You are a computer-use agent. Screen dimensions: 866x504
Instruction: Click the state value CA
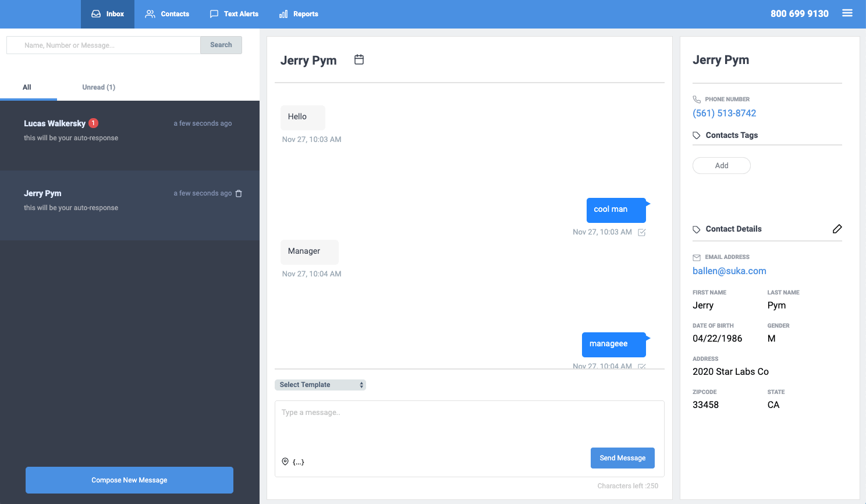click(x=773, y=405)
